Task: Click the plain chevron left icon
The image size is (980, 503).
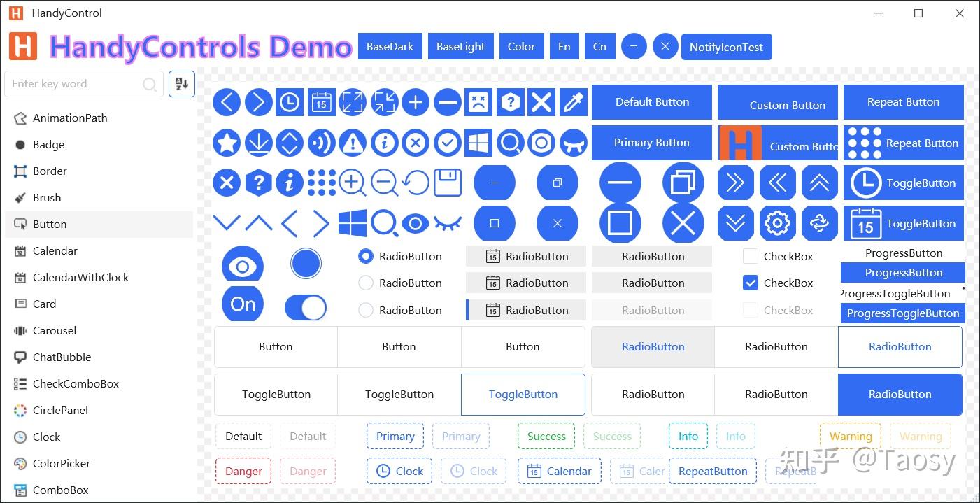Action: pyautogui.click(x=290, y=223)
